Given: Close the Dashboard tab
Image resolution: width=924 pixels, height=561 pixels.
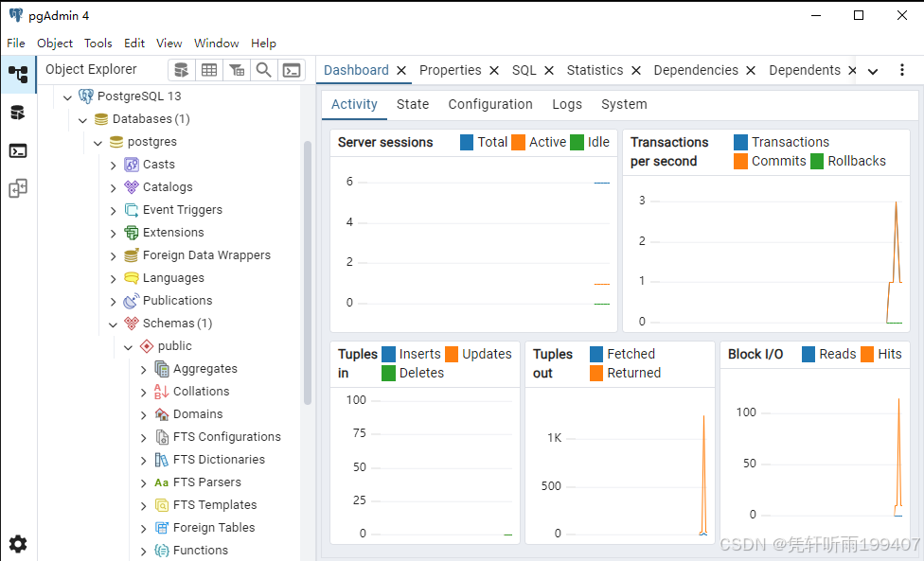Looking at the screenshot, I should click(401, 71).
